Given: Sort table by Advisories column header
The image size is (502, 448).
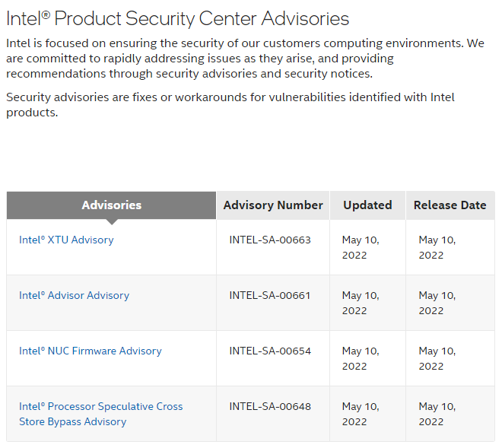Looking at the screenshot, I should tap(111, 205).
